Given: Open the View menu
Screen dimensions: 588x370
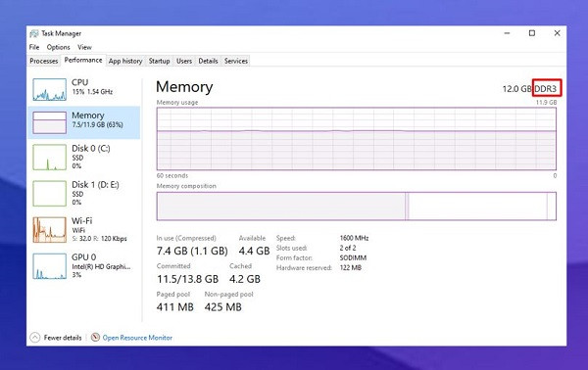Looking at the screenshot, I should point(84,47).
